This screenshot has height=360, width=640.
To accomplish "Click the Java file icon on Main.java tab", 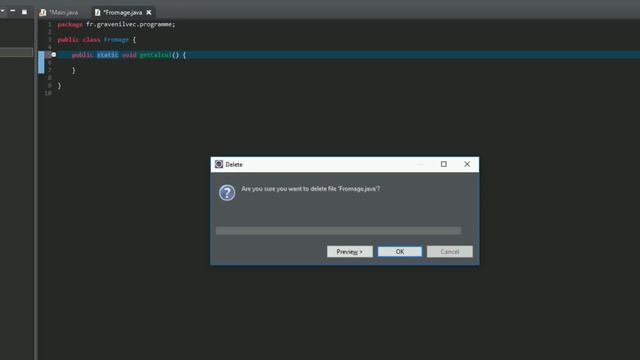I will point(43,13).
